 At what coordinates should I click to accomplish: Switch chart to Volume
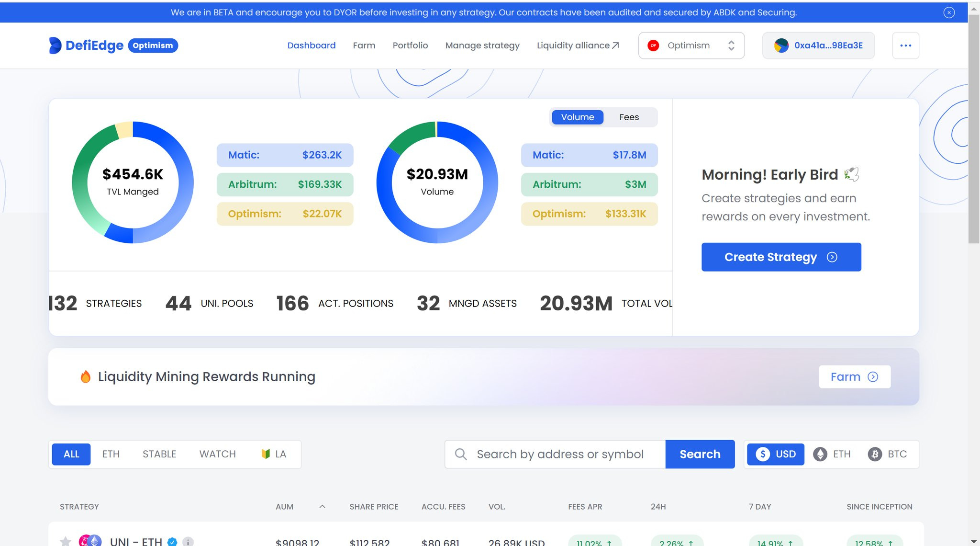click(x=578, y=117)
